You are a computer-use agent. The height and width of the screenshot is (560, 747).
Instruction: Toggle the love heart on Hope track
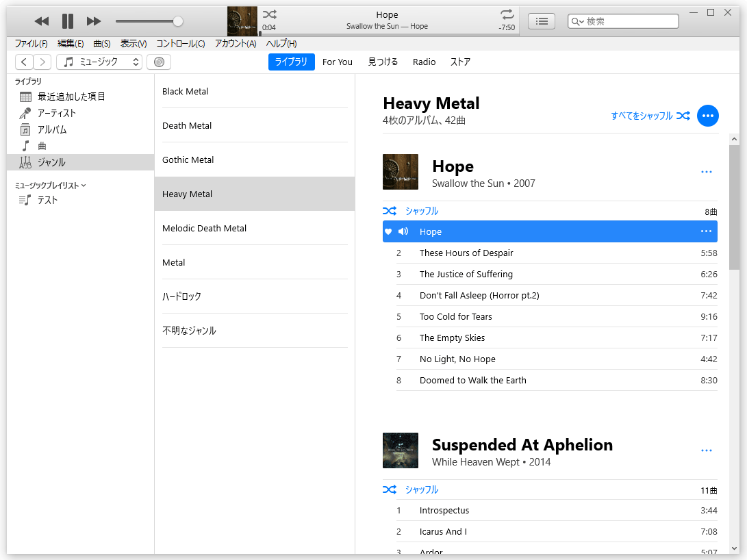(x=388, y=231)
